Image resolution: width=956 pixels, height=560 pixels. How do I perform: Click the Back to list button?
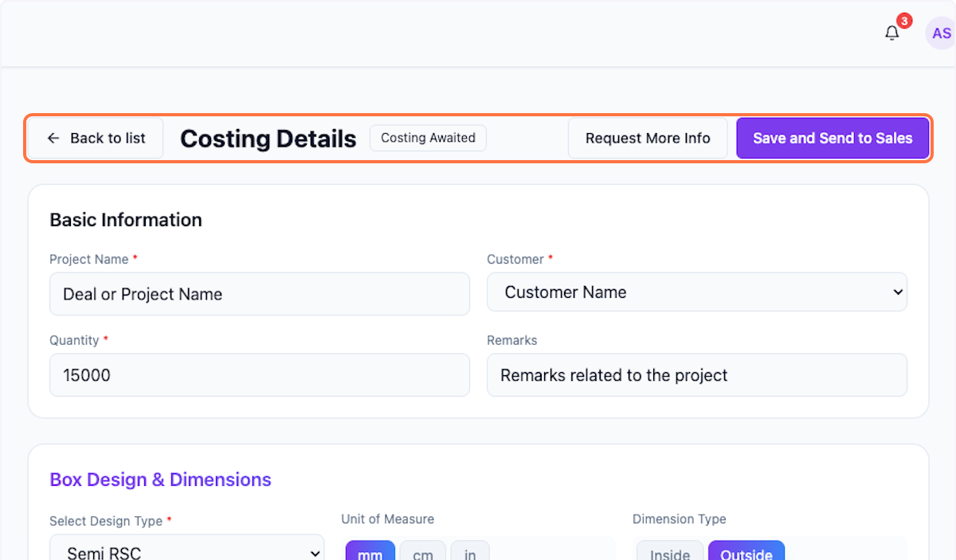click(96, 139)
